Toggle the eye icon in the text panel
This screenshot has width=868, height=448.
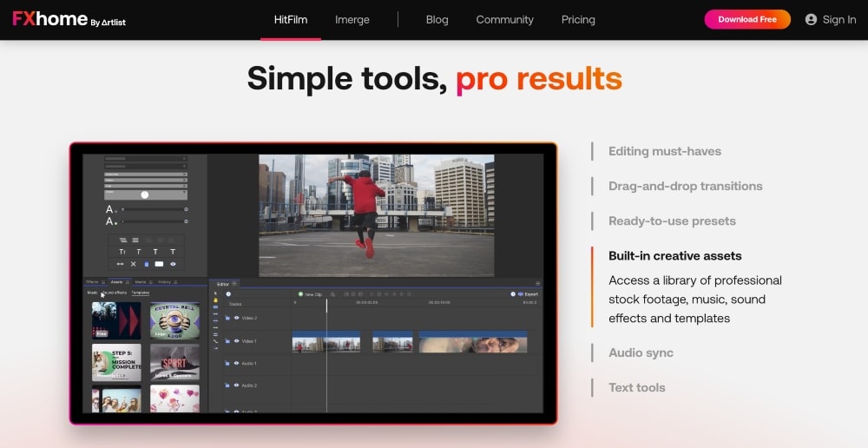(173, 264)
